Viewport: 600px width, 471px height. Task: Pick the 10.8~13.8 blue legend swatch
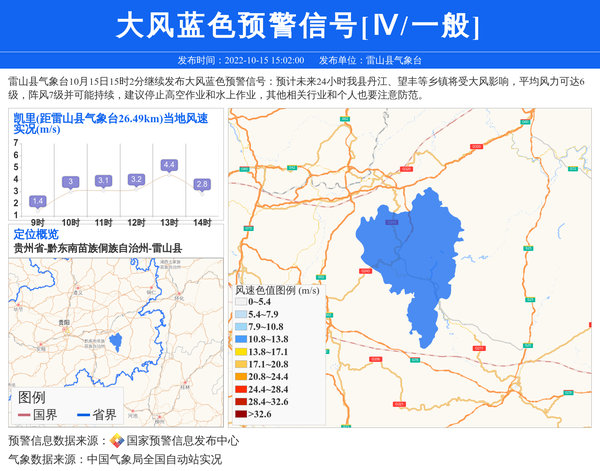pyautogui.click(x=241, y=339)
